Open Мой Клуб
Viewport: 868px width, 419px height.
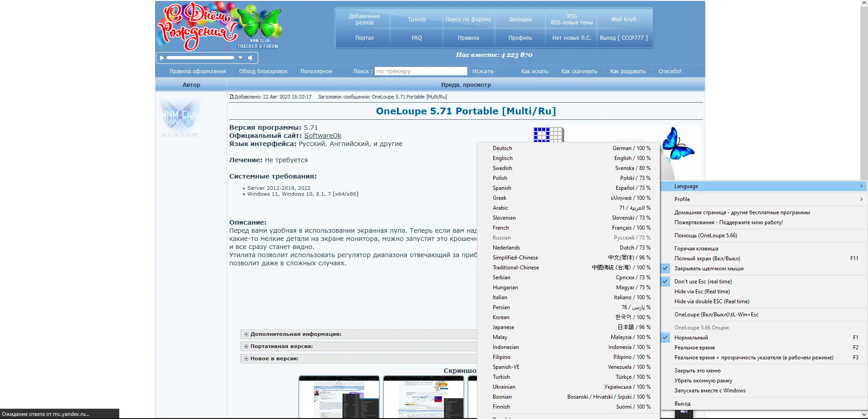coord(624,19)
